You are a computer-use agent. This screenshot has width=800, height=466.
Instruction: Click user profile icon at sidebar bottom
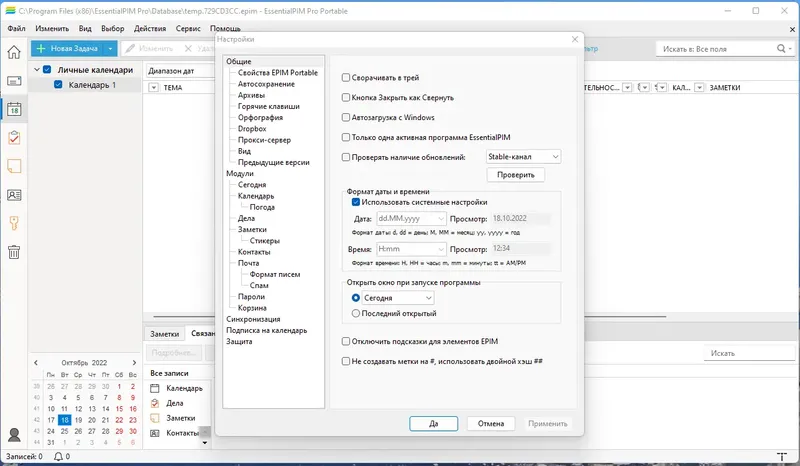(x=14, y=434)
